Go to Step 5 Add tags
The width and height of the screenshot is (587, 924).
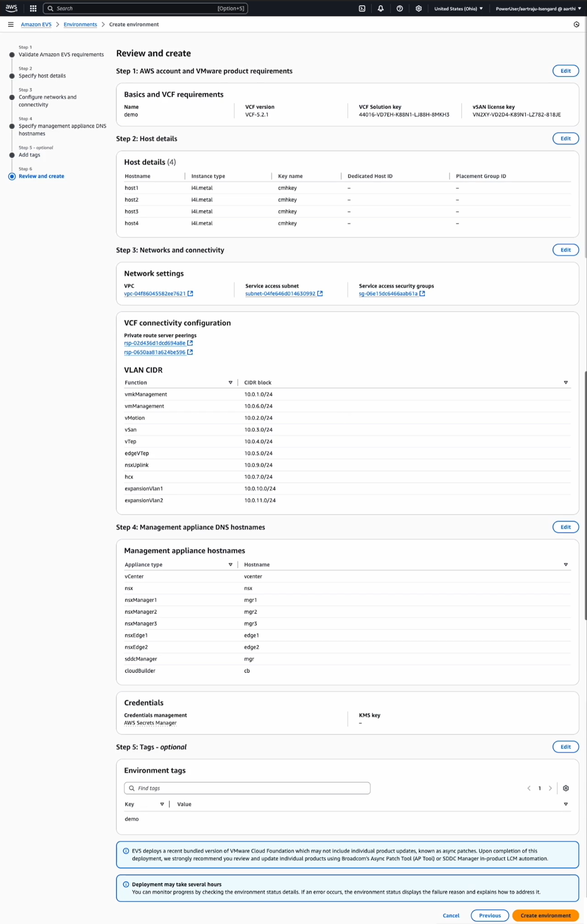tap(29, 155)
